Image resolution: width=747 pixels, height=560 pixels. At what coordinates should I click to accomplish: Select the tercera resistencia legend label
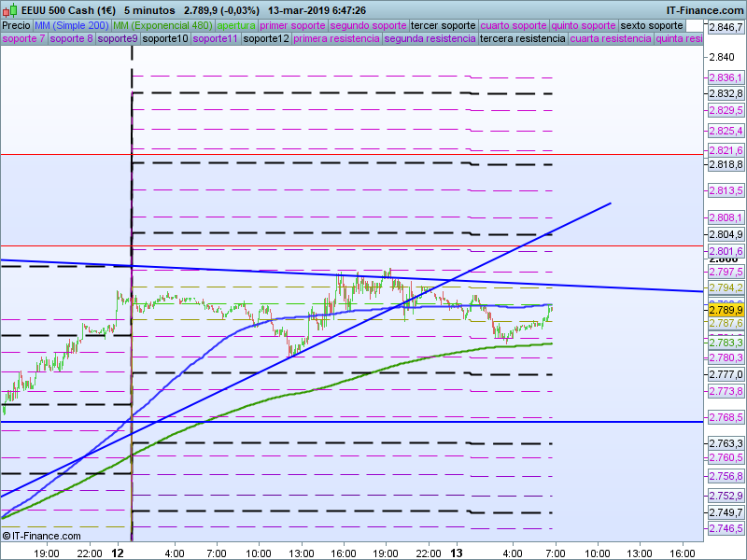click(x=523, y=38)
